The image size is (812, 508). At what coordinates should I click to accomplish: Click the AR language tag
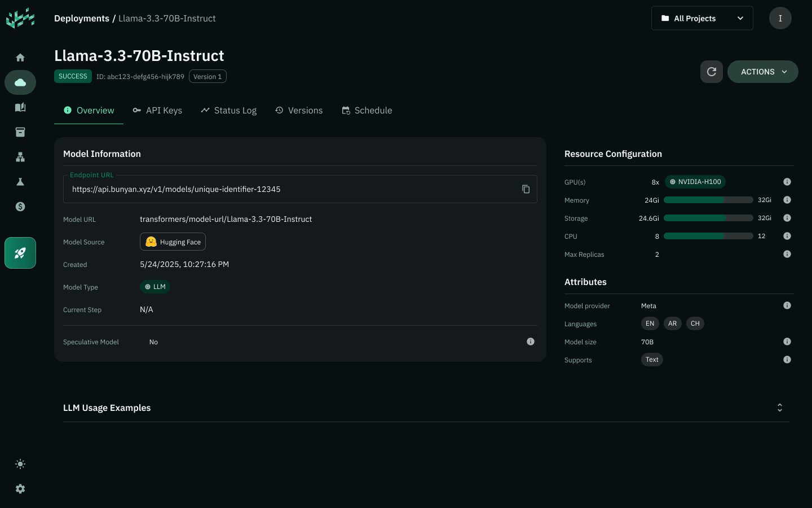click(x=673, y=323)
